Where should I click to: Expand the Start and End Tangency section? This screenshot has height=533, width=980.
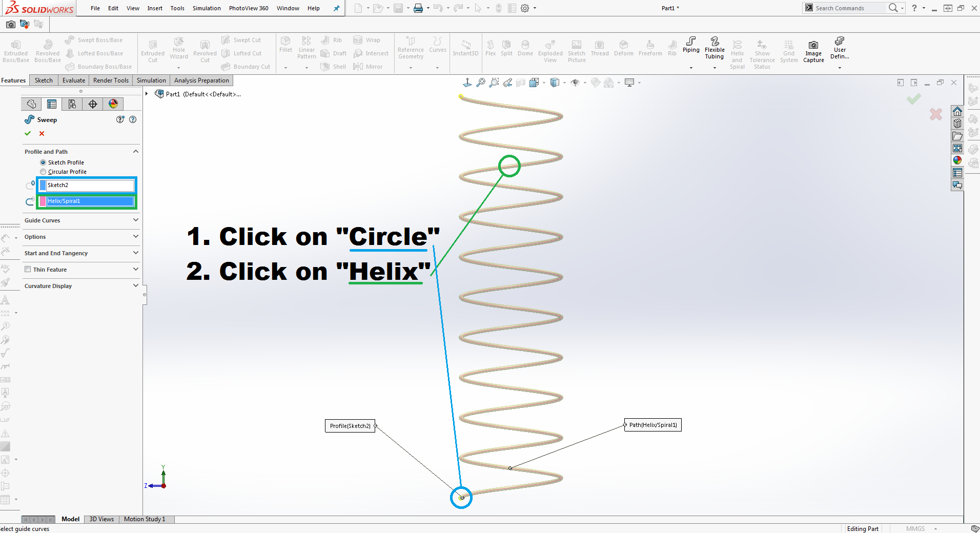pyautogui.click(x=135, y=253)
